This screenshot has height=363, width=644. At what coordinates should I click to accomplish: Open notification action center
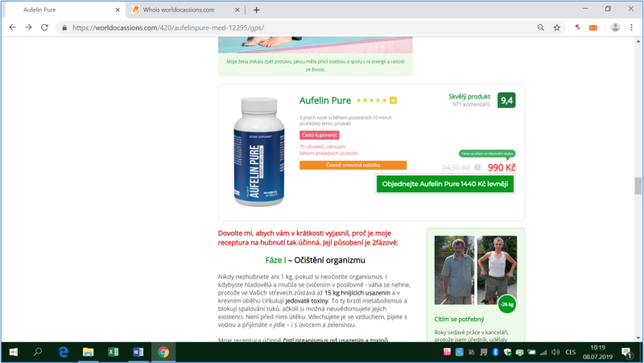click(x=627, y=353)
